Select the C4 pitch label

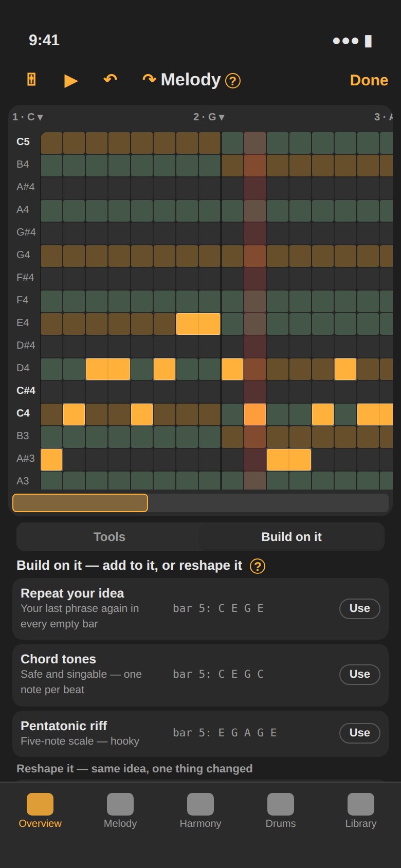tap(23, 413)
